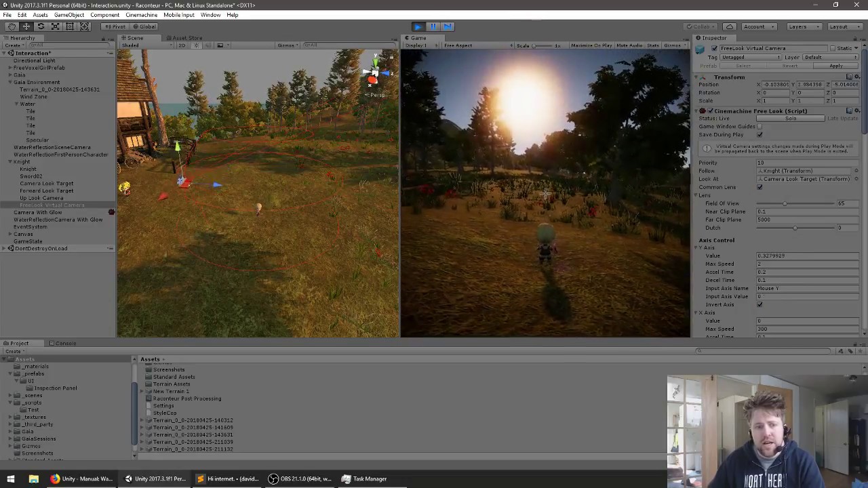Open the Tag Untagged dropdown
This screenshot has height=488, width=868.
click(x=750, y=58)
